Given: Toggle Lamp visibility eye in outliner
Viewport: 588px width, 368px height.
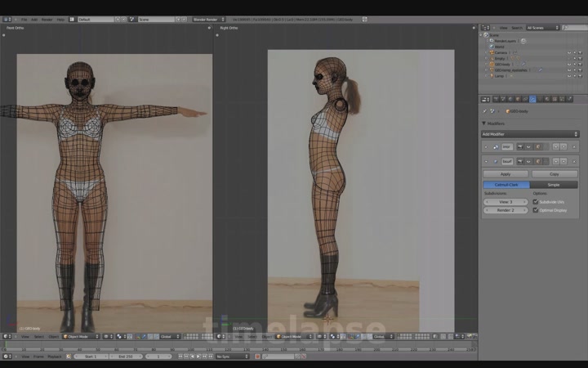Looking at the screenshot, I should (569, 76).
